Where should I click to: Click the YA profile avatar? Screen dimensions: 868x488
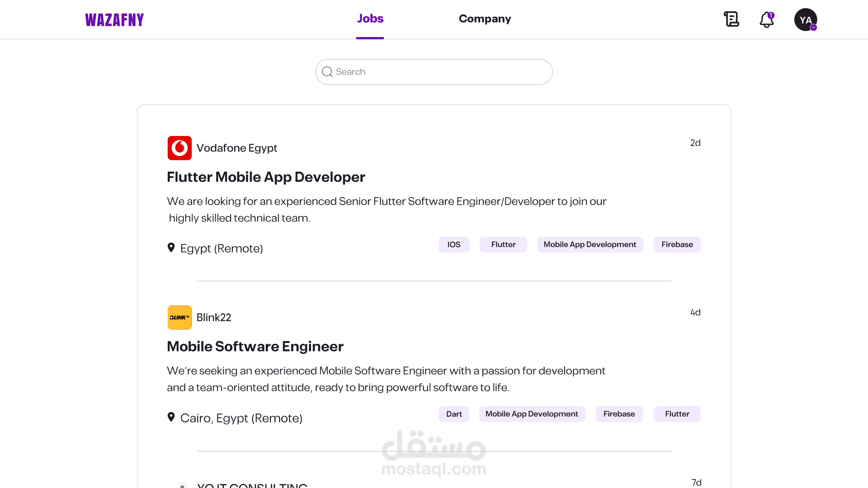click(805, 19)
